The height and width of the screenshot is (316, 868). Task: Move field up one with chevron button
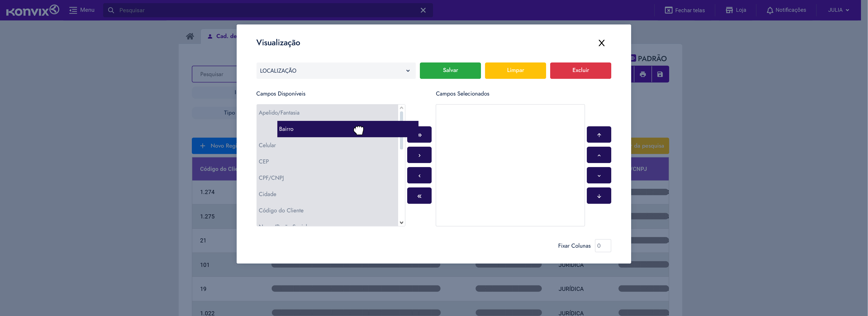pyautogui.click(x=599, y=155)
